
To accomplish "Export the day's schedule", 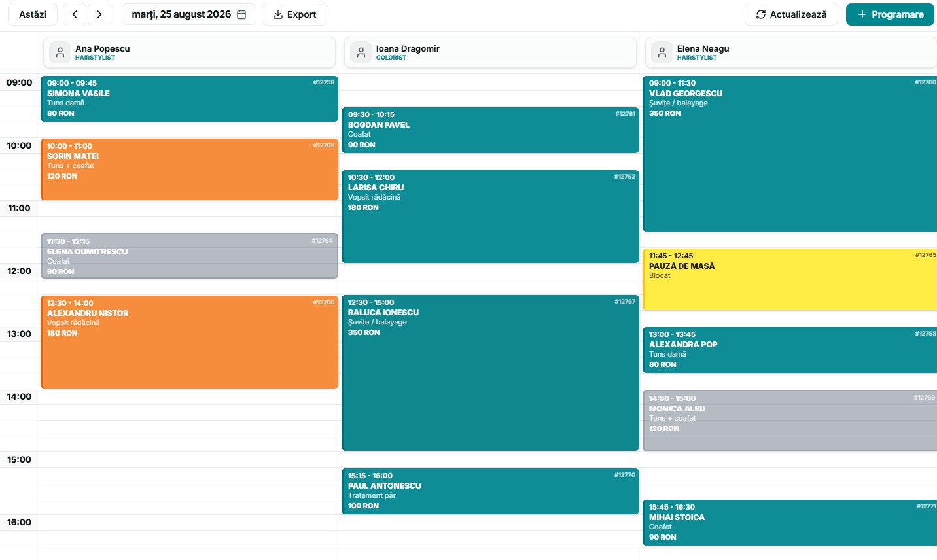I will point(294,14).
